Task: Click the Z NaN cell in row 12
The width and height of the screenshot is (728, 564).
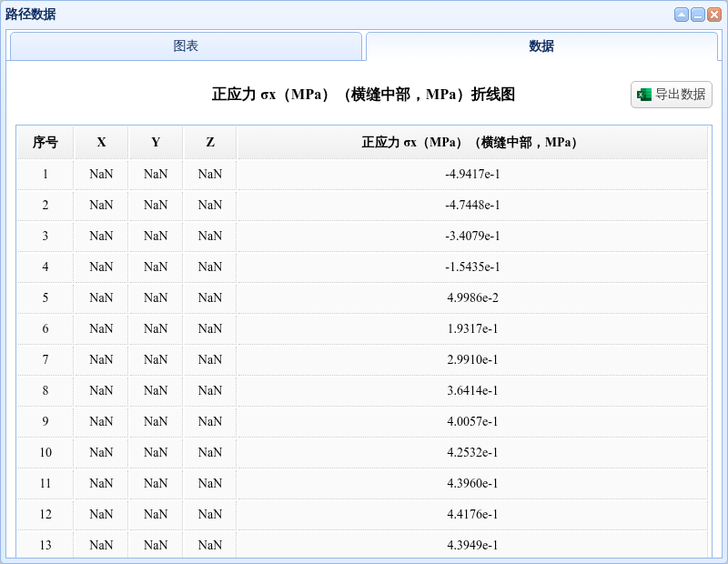Action: 210,514
